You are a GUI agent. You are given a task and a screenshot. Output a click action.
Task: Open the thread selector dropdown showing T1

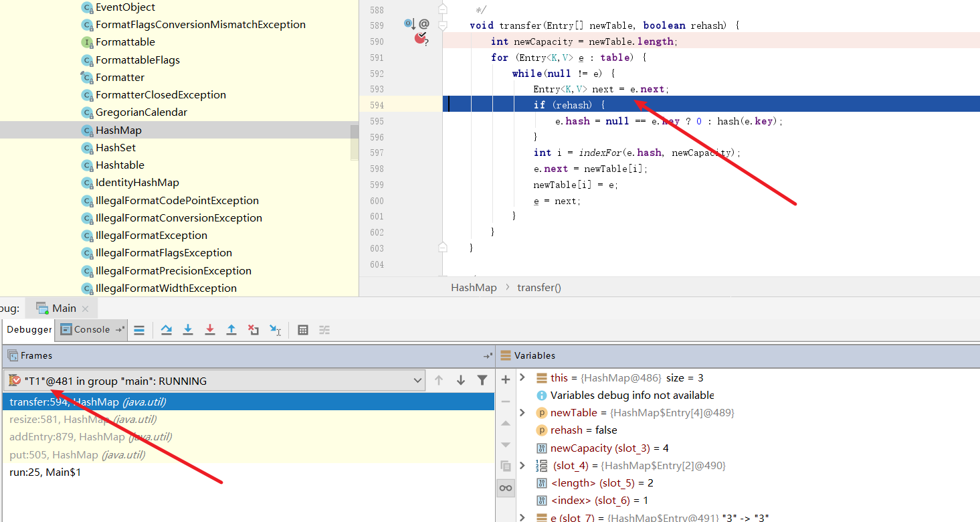click(x=417, y=381)
